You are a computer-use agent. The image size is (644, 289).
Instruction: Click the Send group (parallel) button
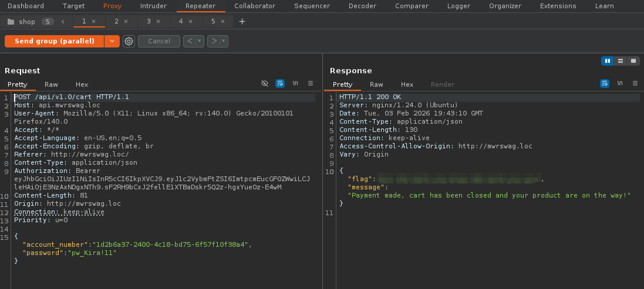pyautogui.click(x=55, y=41)
